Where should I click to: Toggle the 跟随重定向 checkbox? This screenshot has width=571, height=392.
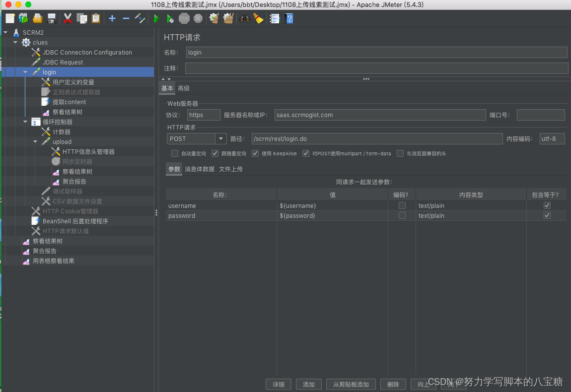click(215, 153)
